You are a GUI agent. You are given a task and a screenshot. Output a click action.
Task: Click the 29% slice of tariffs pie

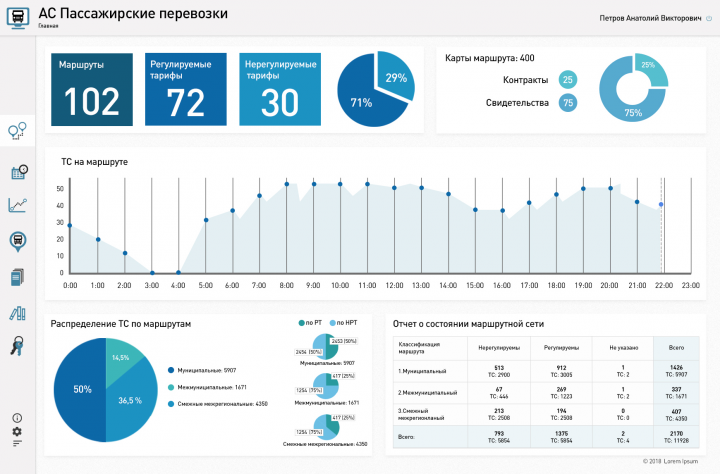[396, 78]
